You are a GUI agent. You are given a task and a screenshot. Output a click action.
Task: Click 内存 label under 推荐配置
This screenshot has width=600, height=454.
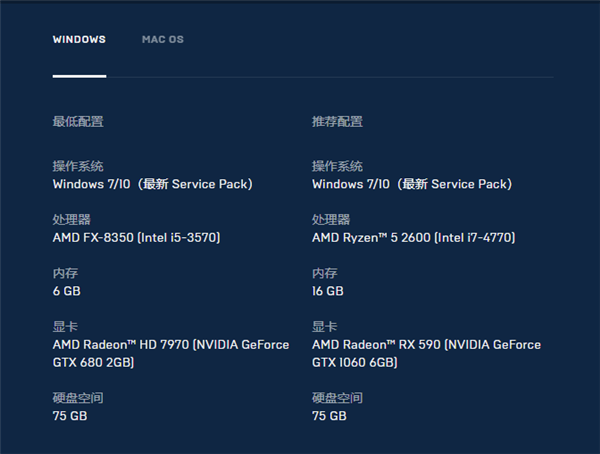point(324,273)
